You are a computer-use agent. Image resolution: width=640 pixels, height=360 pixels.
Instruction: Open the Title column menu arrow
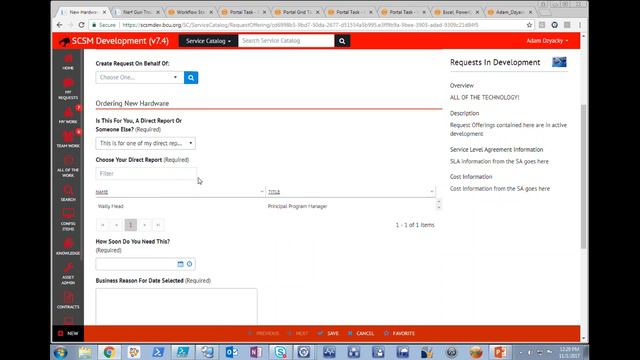pyautogui.click(x=432, y=191)
